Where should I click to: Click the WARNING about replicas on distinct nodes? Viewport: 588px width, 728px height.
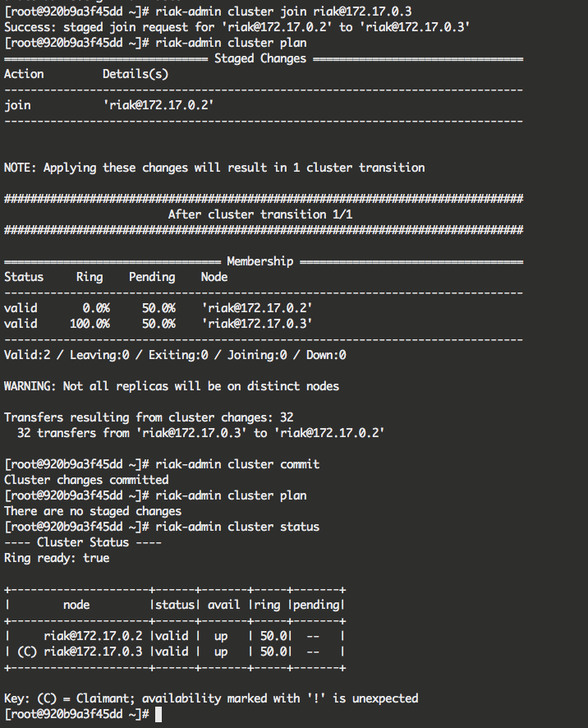pyautogui.click(x=172, y=386)
